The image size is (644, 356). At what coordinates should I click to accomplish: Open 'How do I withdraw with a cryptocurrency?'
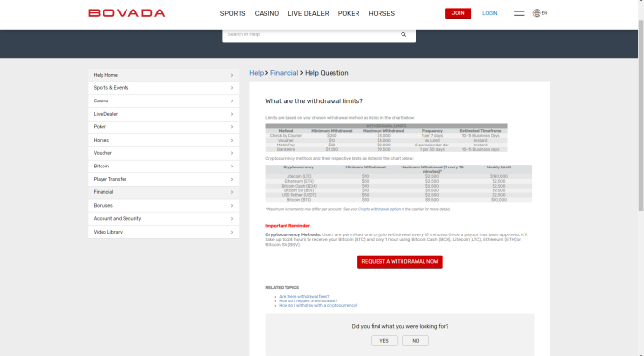(318, 305)
